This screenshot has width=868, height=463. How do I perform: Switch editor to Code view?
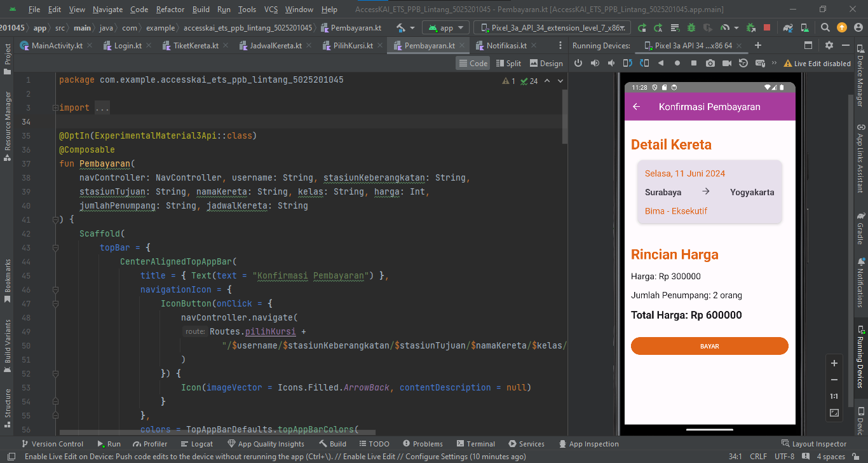pos(473,63)
